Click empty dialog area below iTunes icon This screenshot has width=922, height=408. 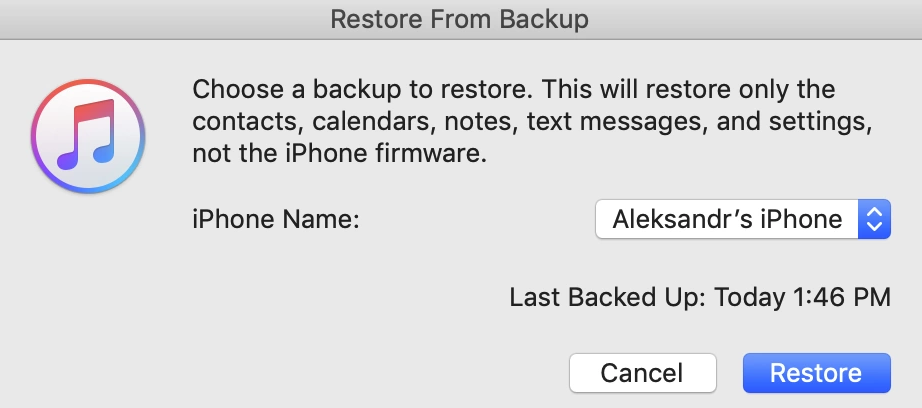[88, 294]
